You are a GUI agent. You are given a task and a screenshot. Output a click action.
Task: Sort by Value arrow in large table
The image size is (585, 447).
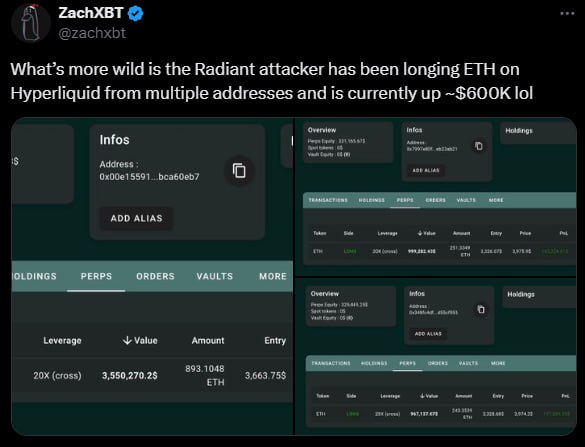coord(127,340)
